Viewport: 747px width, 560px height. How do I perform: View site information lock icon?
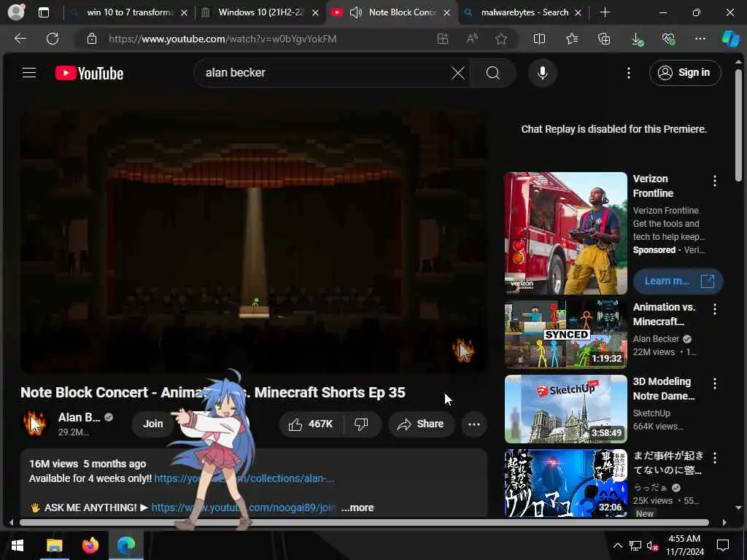click(x=92, y=39)
